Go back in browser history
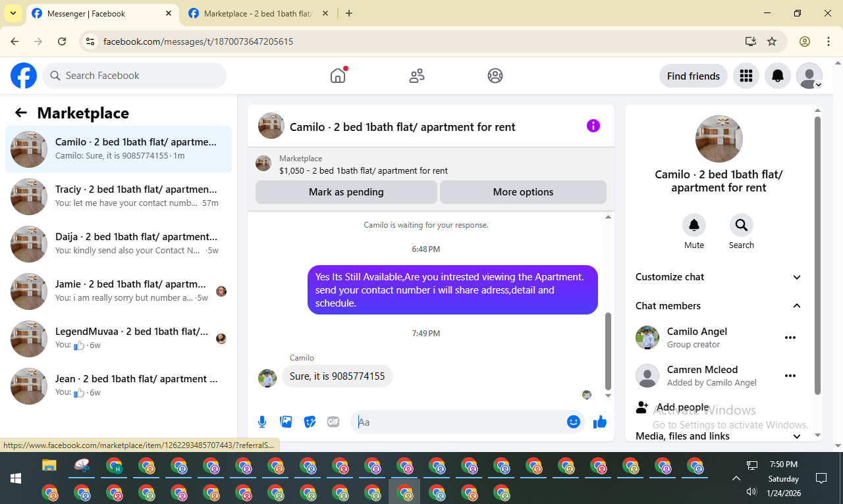Screen dimensions: 843x504 (14, 41)
